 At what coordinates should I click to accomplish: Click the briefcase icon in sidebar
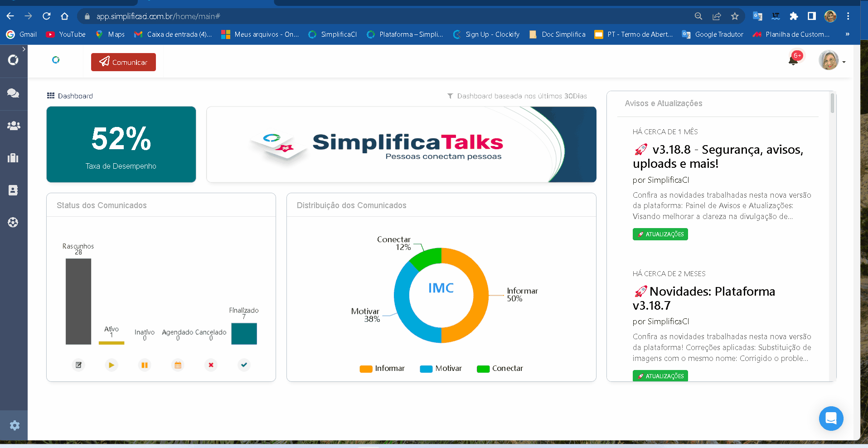pos(13,158)
